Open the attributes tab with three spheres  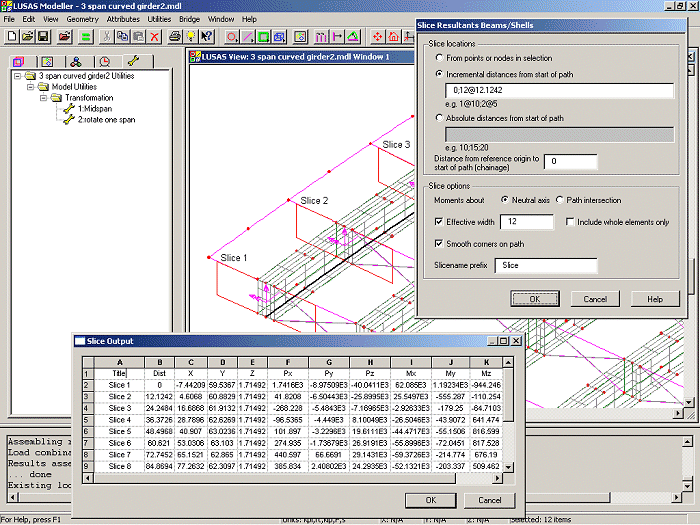(x=76, y=62)
